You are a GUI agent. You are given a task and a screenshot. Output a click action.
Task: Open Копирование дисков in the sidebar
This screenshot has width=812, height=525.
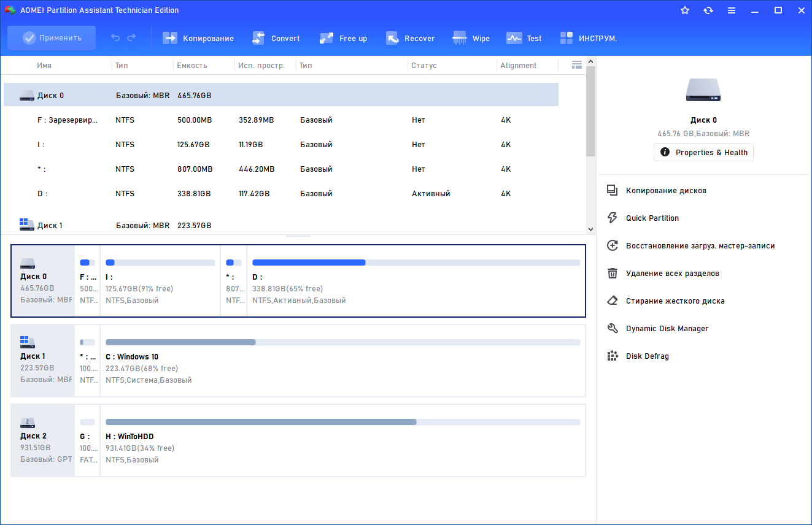(666, 190)
